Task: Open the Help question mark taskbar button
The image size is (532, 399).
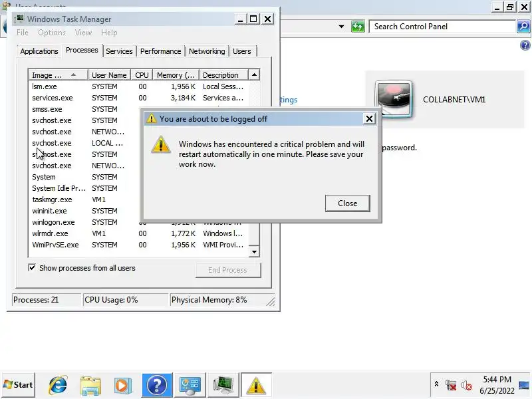Action: (x=157, y=385)
